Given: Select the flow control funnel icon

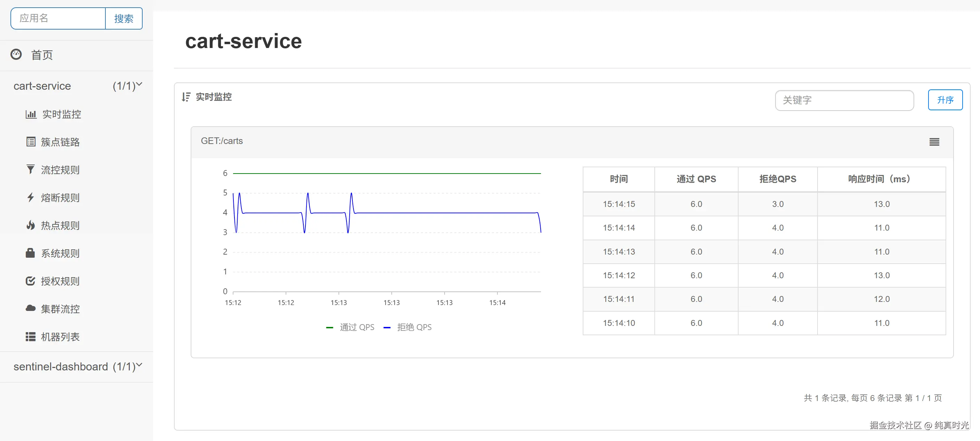Looking at the screenshot, I should pos(30,170).
